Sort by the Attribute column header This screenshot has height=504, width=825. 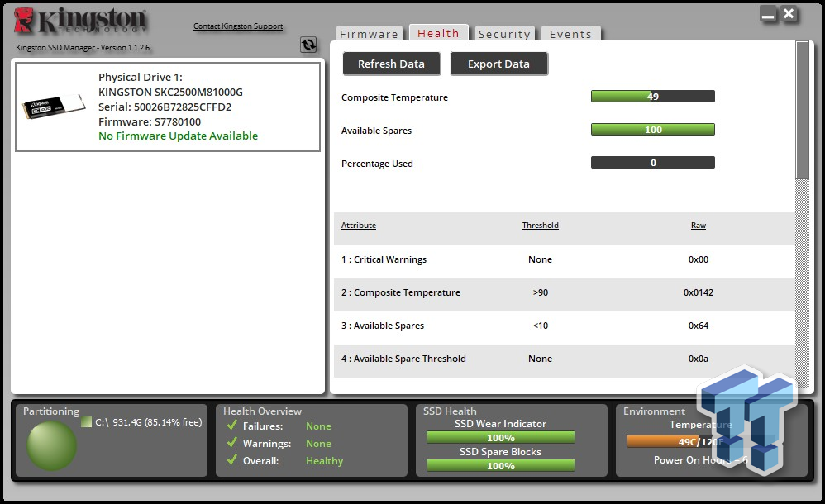[x=358, y=226]
